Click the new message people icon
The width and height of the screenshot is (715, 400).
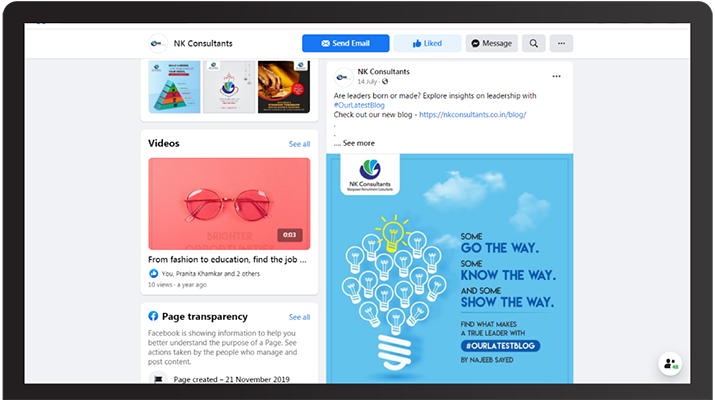click(x=670, y=364)
